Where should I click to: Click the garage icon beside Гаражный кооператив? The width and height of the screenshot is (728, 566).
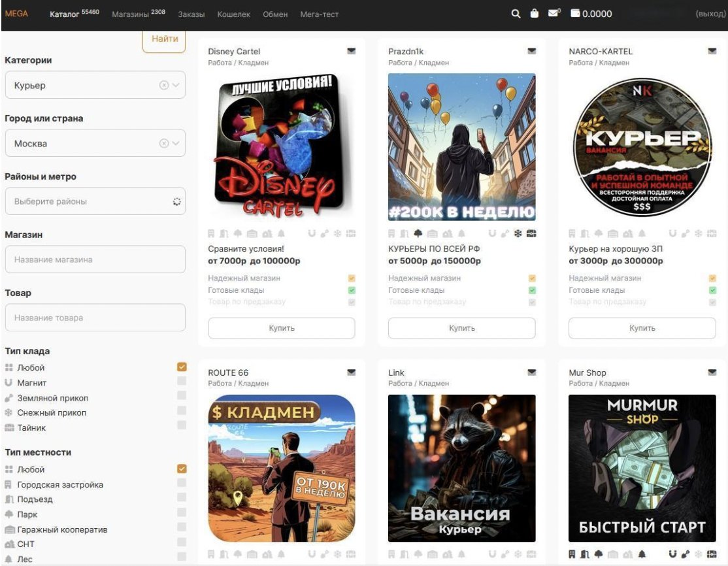(10, 529)
